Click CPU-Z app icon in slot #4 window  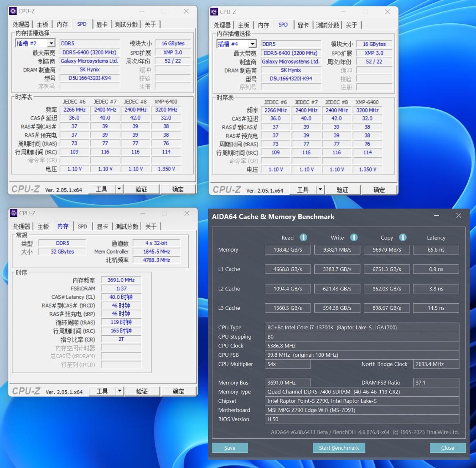[215, 12]
